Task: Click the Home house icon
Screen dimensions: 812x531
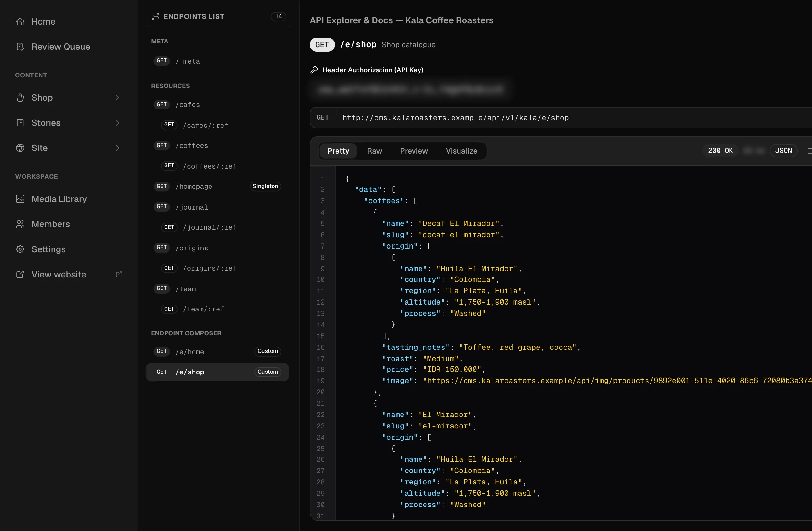Action: (x=20, y=21)
